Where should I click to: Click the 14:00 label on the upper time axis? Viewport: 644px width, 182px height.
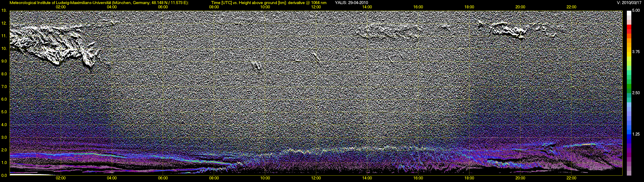(x=367, y=7)
